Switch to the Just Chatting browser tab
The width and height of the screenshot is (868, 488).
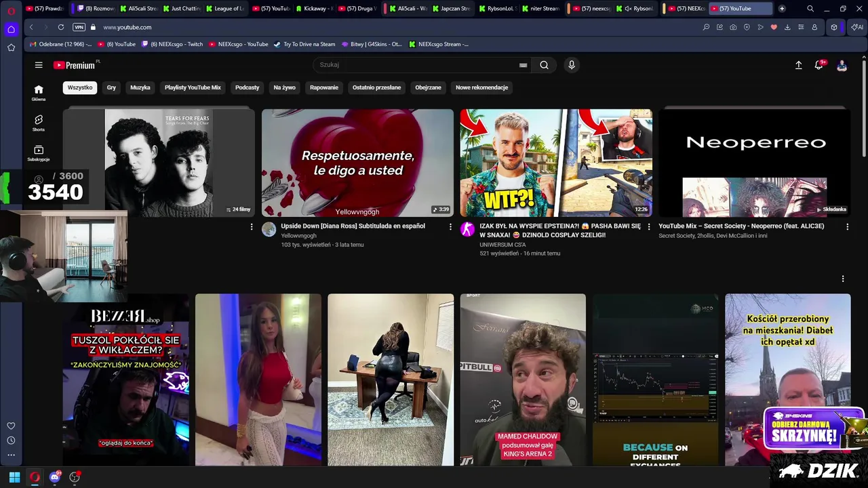(x=182, y=9)
